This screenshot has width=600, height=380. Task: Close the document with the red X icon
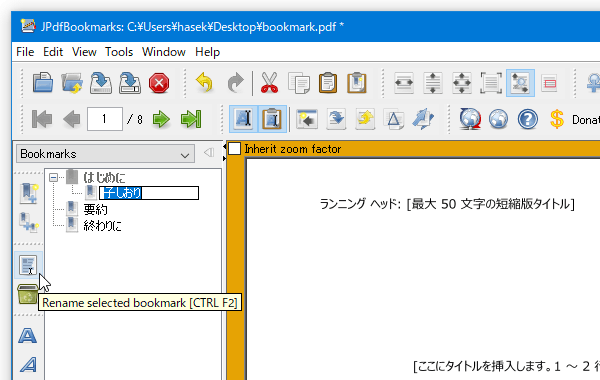[159, 83]
